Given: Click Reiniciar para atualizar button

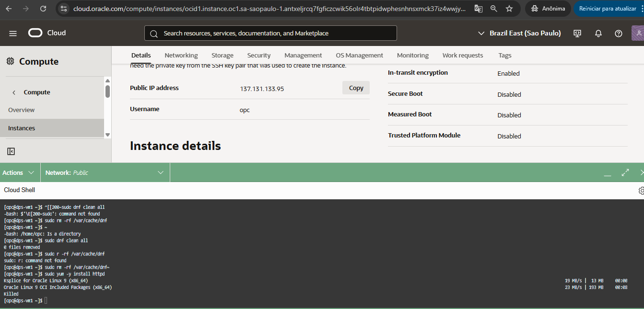Looking at the screenshot, I should pyautogui.click(x=608, y=9).
